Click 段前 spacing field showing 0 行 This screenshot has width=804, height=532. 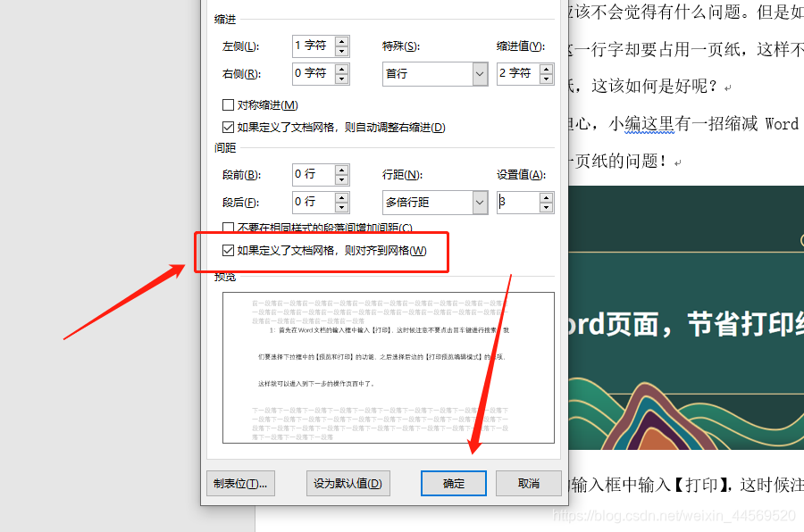click(x=314, y=175)
